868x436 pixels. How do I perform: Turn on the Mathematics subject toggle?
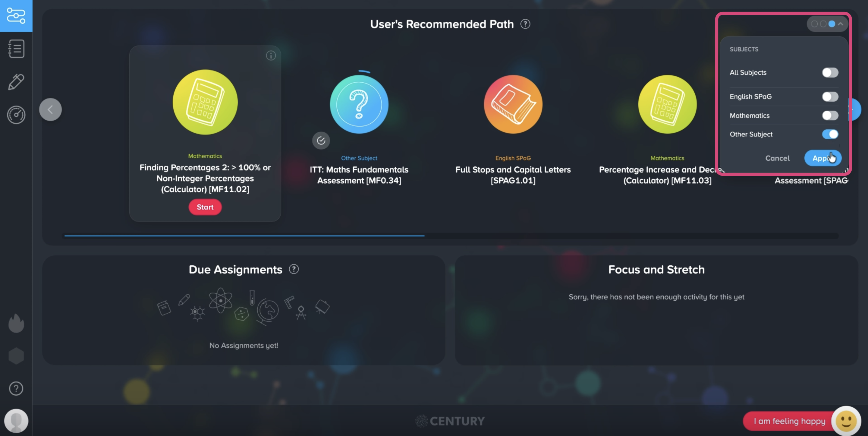coord(830,116)
